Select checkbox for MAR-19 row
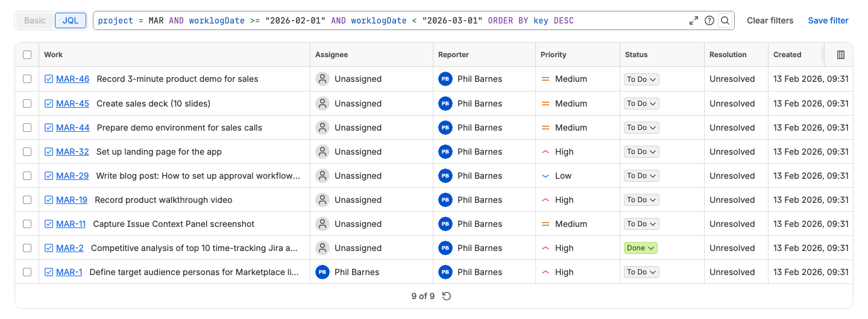Screen dimensions: 868x319 pos(27,200)
